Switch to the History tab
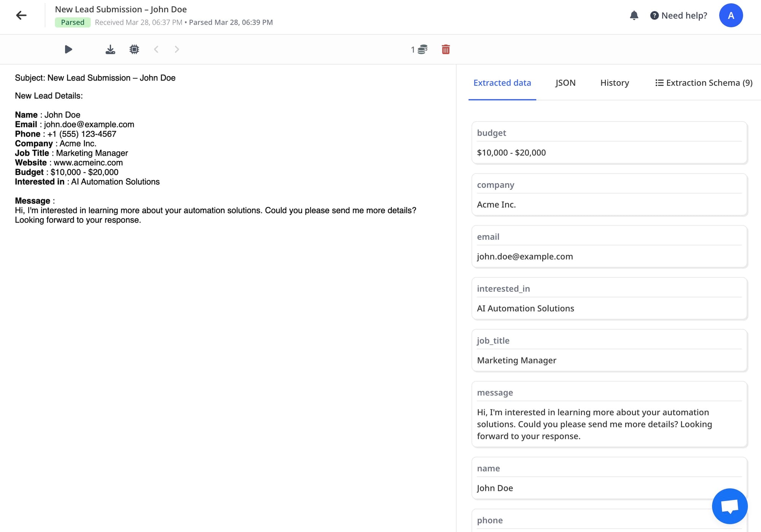 (615, 83)
